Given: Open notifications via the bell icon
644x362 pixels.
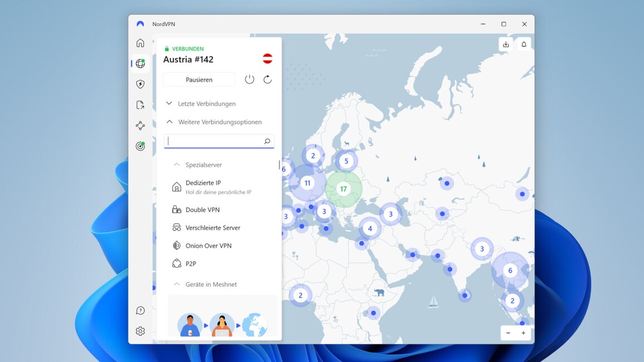Looking at the screenshot, I should click(524, 43).
